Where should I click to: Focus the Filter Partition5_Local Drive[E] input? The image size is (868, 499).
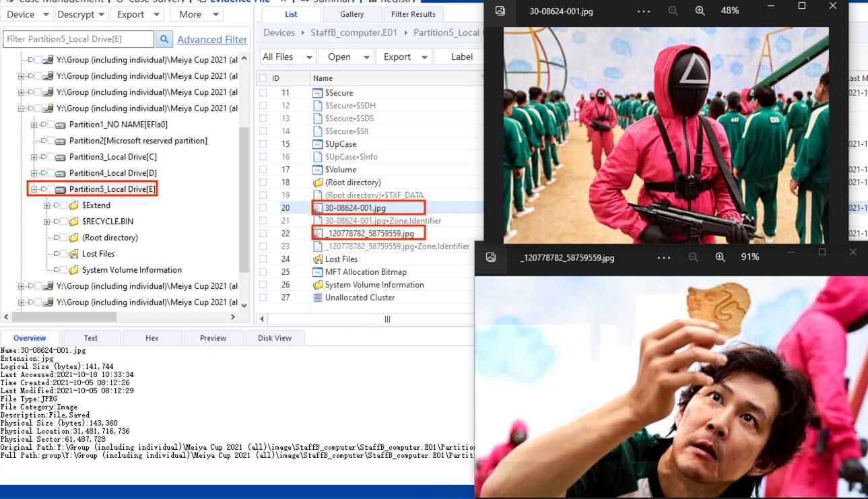[78, 39]
